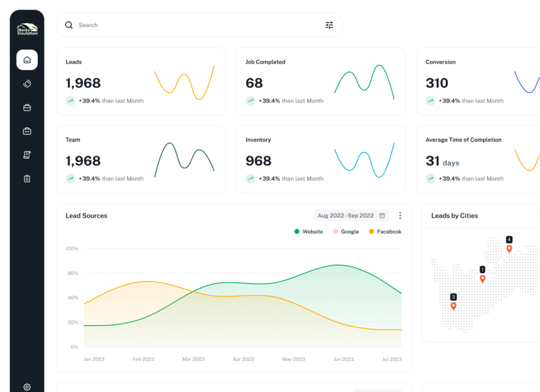Click the cyan sparkline on Inventory card
540x392 pixels.
[364, 160]
